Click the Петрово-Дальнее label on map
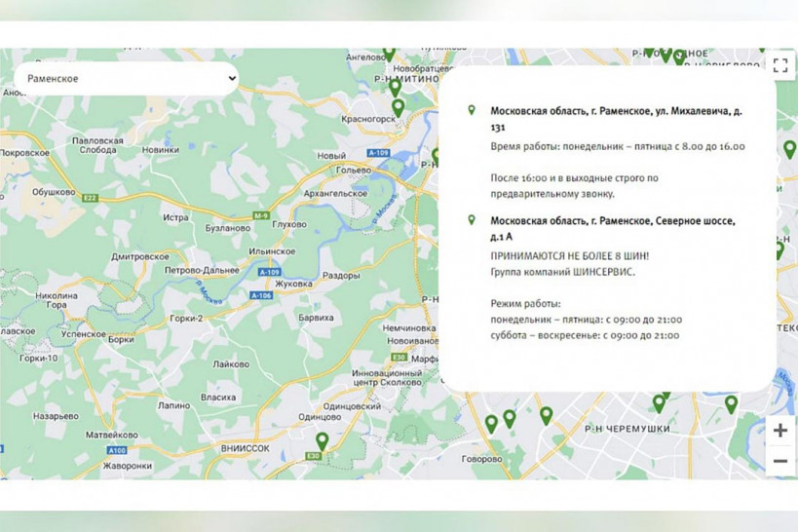Image resolution: width=798 pixels, height=532 pixels. tap(202, 270)
